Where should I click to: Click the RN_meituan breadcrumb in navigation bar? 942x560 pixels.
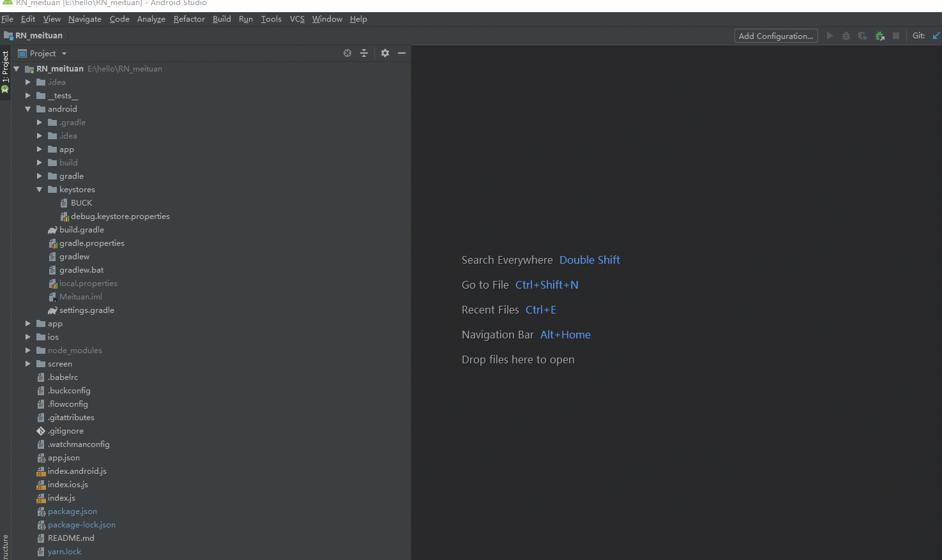[39, 36]
